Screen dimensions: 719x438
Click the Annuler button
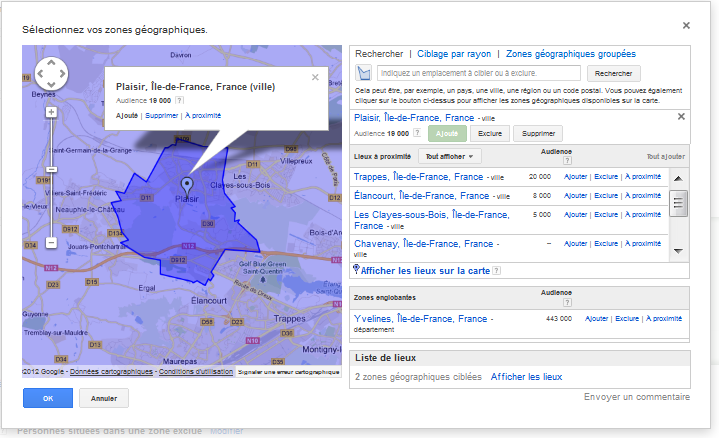(x=104, y=398)
